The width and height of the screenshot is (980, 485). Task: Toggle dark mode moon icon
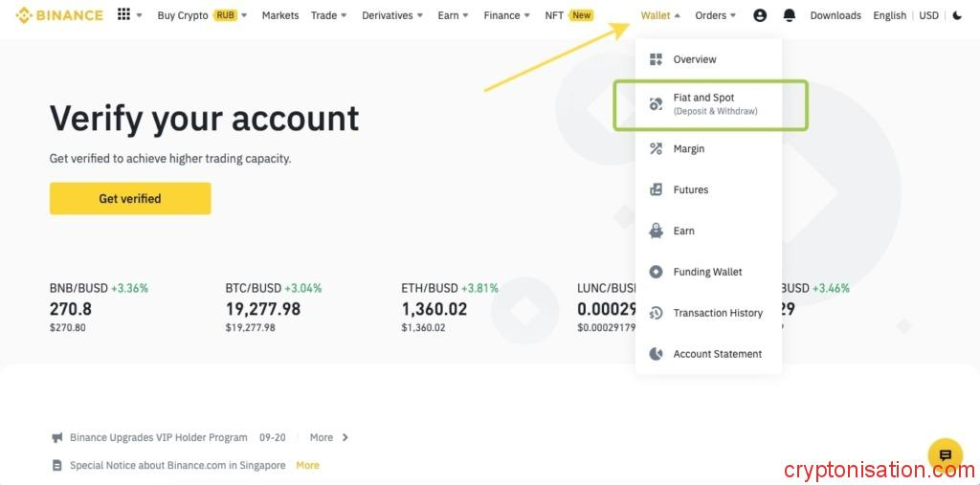(957, 15)
